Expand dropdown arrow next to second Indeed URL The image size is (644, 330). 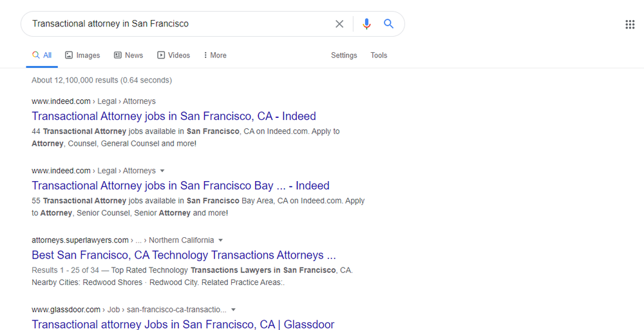coord(162,171)
